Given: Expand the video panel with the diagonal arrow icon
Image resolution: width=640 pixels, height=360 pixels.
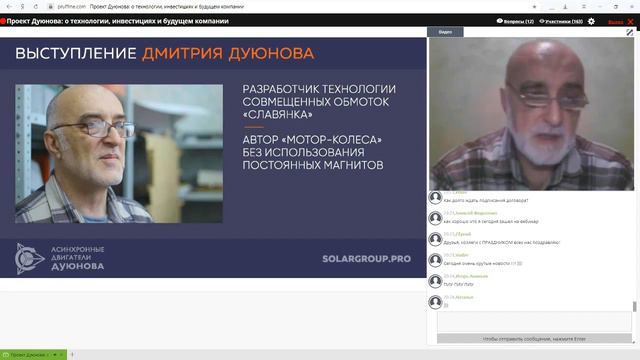Looking at the screenshot, I should tap(630, 32).
